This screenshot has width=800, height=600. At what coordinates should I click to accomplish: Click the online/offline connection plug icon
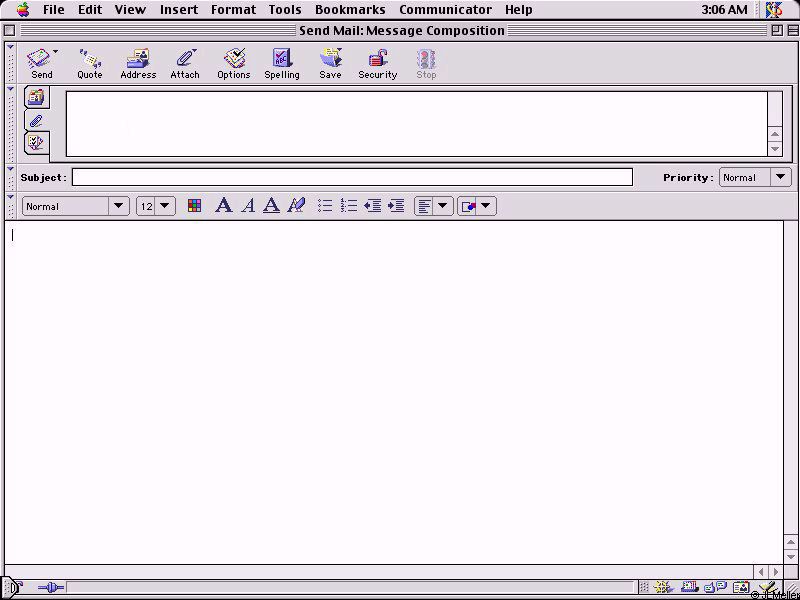point(51,588)
